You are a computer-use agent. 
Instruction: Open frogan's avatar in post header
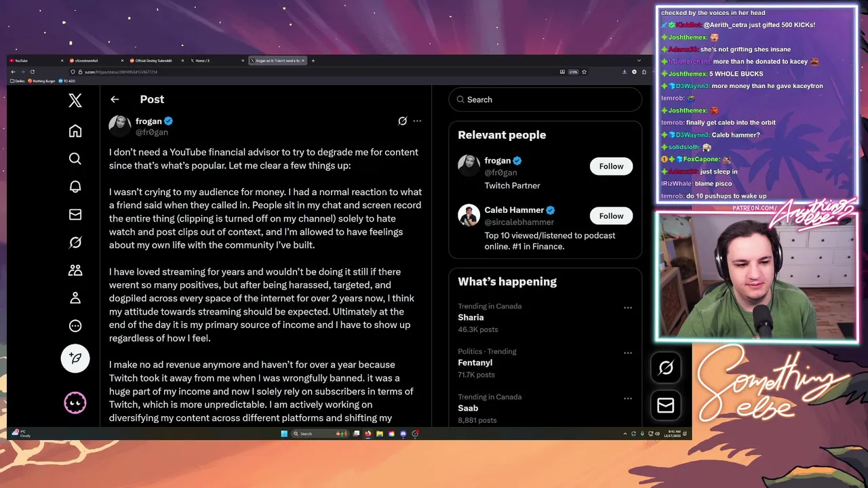[120, 126]
